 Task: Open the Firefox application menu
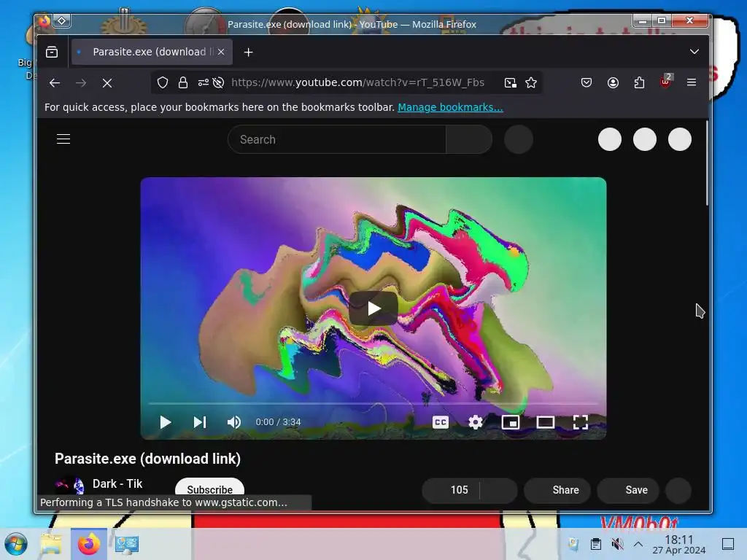pyautogui.click(x=692, y=82)
